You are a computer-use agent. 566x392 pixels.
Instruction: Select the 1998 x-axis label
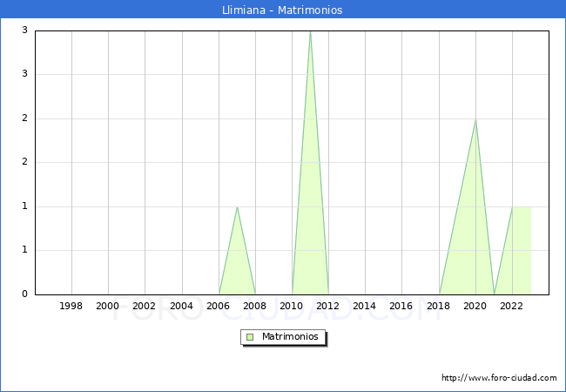[x=71, y=306]
